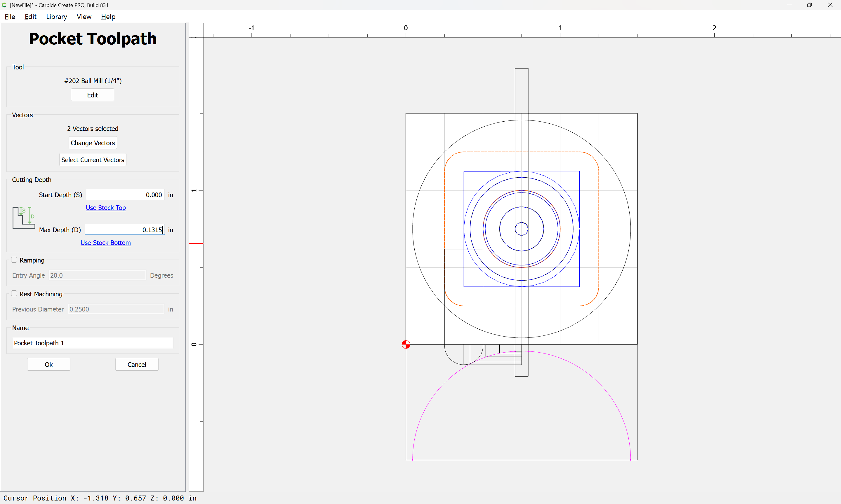Enable the Rest Machining checkbox

click(x=14, y=294)
